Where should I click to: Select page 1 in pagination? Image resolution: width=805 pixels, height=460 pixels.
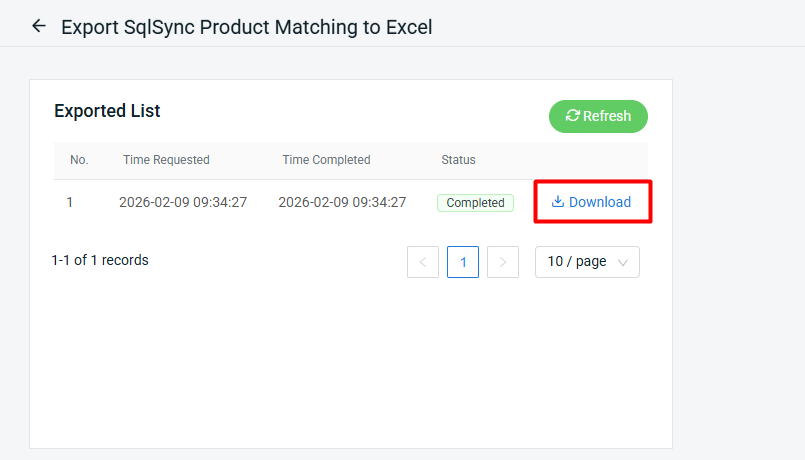(463, 262)
